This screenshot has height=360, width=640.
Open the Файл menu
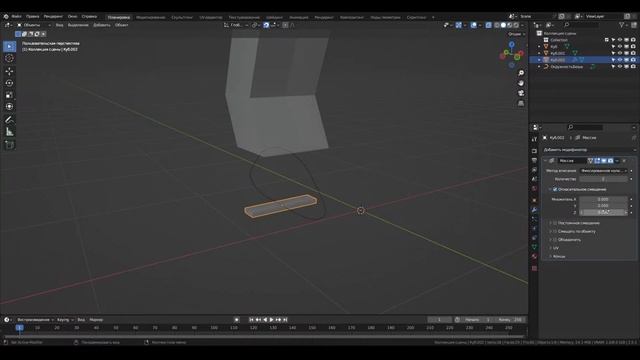16,17
